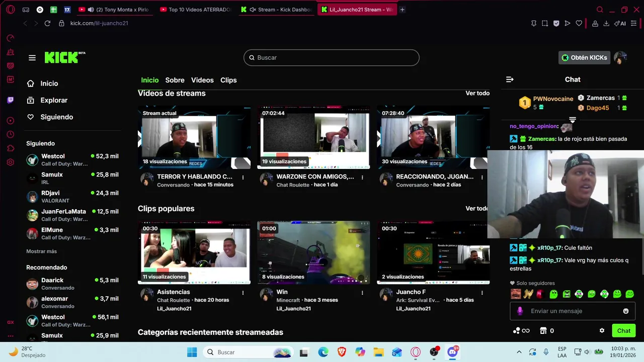Screen dimensions: 644x362
Task: Open options for REACCIONANDO, JUGAN video
Action: pos(482,177)
